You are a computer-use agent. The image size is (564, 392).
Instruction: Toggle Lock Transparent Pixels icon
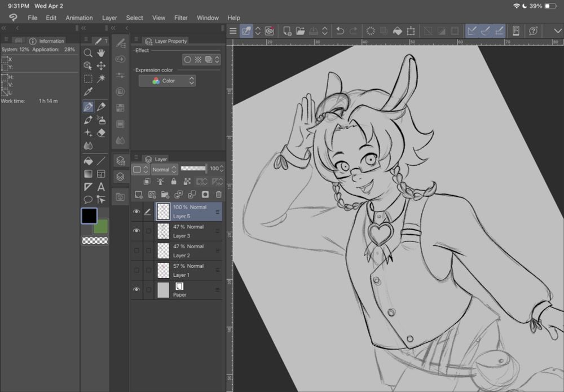coord(187,182)
